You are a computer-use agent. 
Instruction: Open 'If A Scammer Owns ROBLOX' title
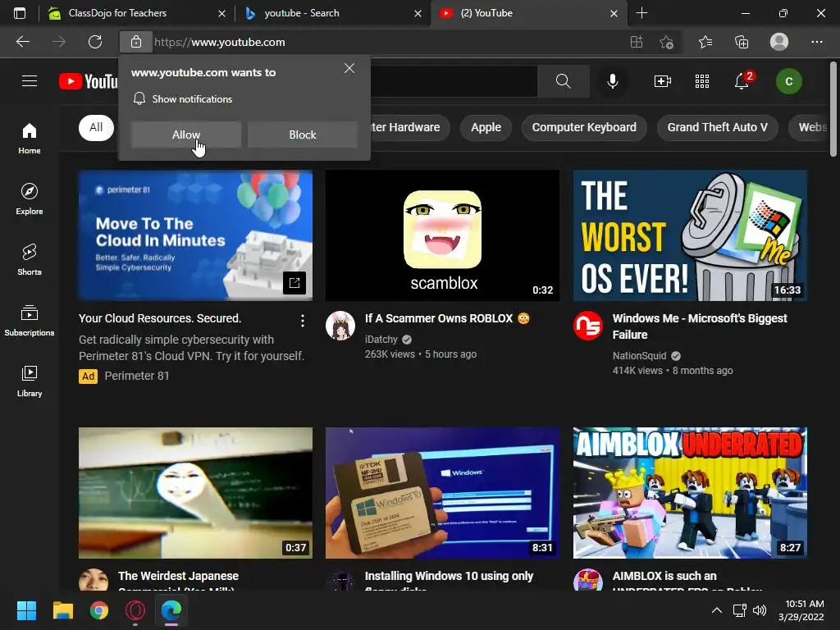(x=447, y=318)
